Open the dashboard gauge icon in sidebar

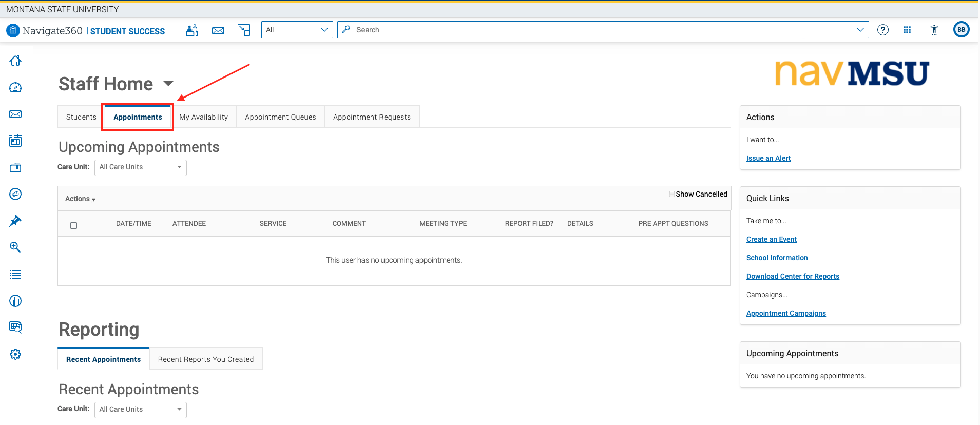coord(15,87)
